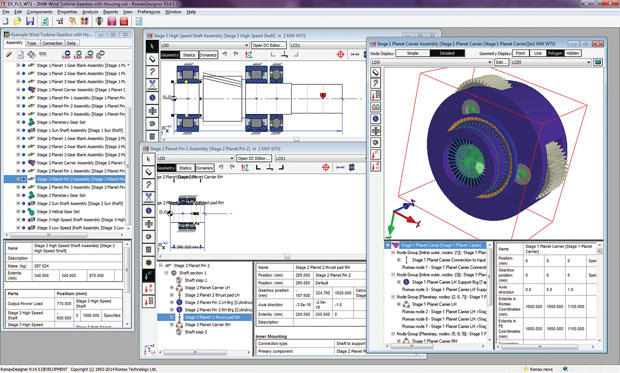Open the LDD dropdown in Stage 3 shaft window
The width and height of the screenshot is (620, 373).
tap(205, 45)
